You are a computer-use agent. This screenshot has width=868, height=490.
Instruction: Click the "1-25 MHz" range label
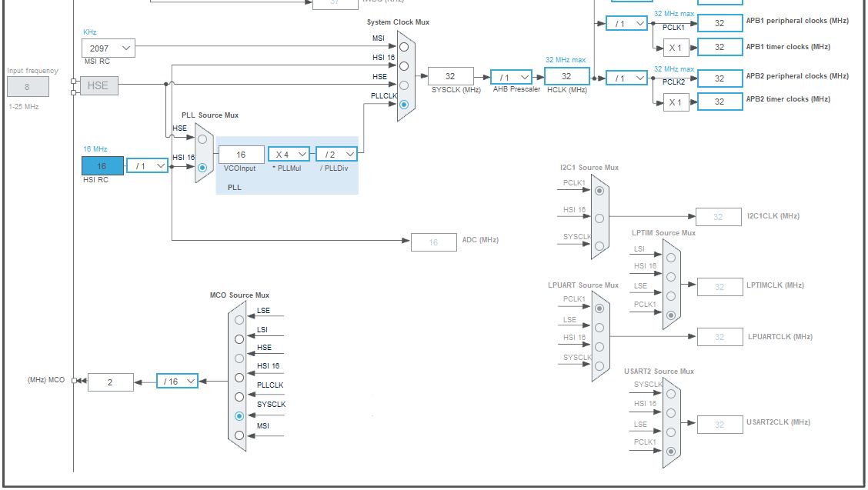(x=24, y=106)
